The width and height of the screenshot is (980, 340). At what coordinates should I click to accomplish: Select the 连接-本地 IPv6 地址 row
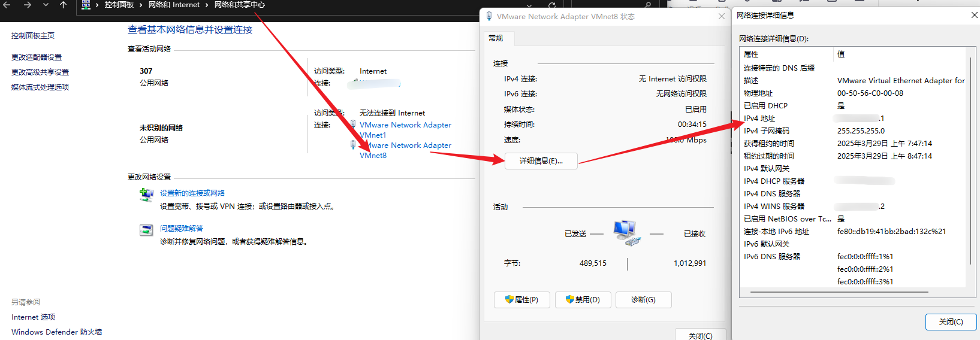(x=853, y=232)
